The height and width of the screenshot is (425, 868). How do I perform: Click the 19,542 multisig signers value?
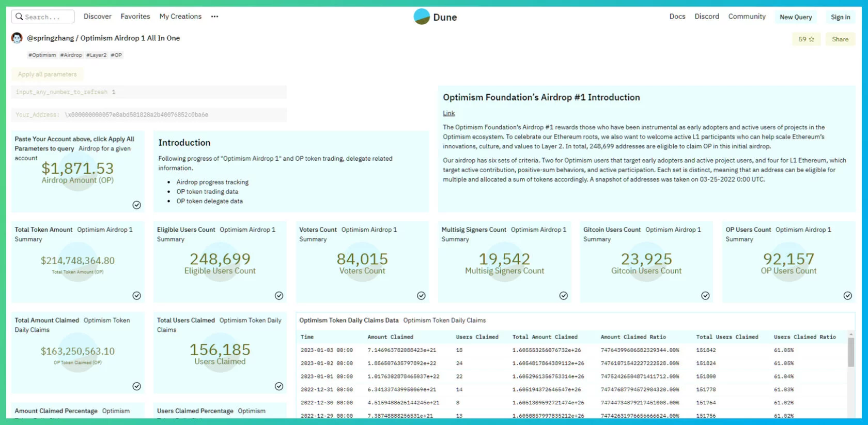(x=504, y=259)
